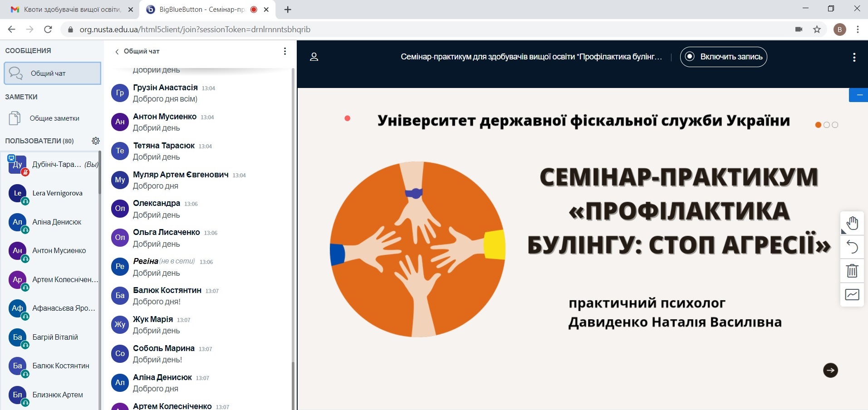Screen dimensions: 868x410
Task: Click the user list scrollbar
Action: 99,172
